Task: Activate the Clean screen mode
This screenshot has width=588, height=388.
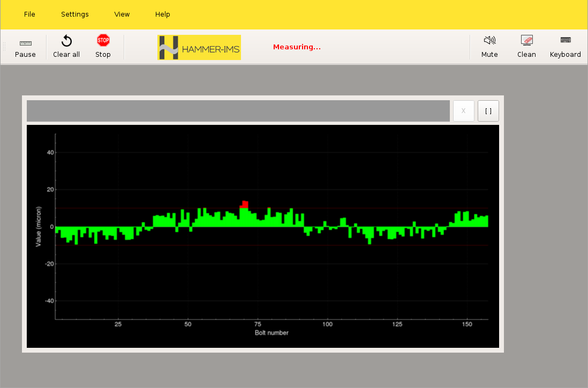Action: point(526,47)
